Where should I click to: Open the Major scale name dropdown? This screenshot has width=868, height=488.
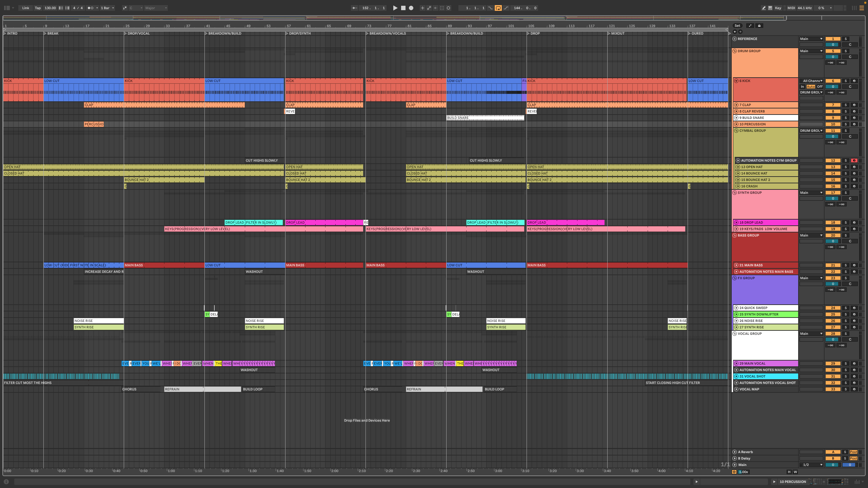pyautogui.click(x=156, y=8)
